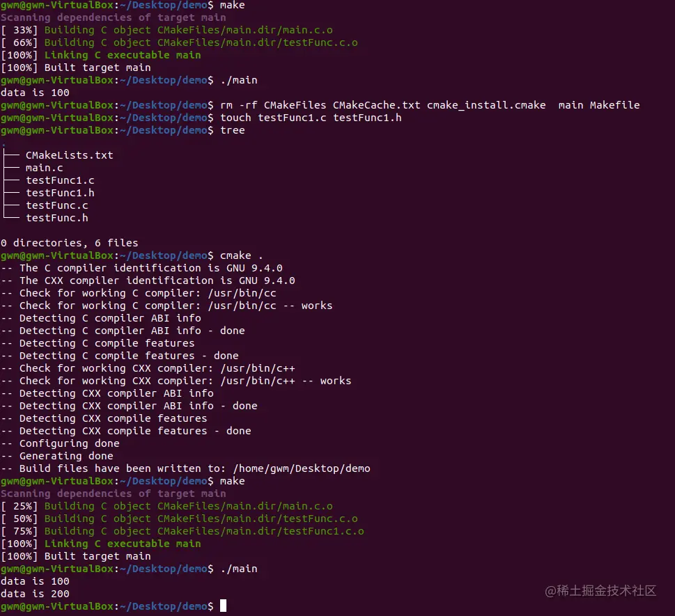
Task: Click the 'rm -rf CMakeFiles CMakeCache.txt' command line
Action: click(320, 105)
